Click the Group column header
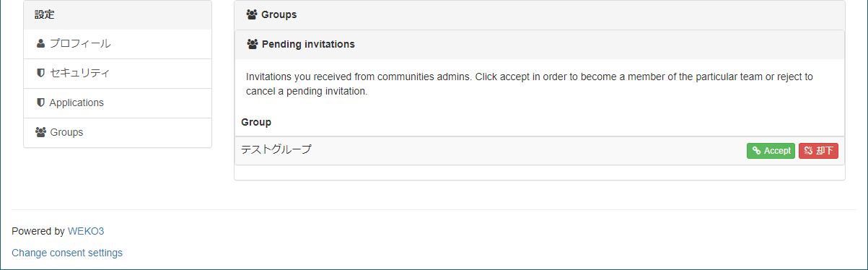The width and height of the screenshot is (868, 270). [x=256, y=122]
